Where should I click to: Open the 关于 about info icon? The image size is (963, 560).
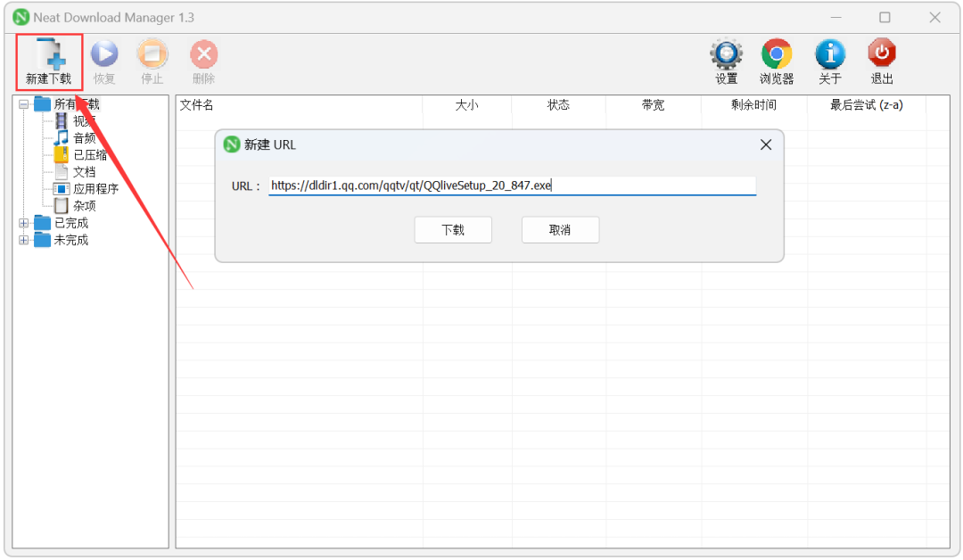[x=830, y=54]
